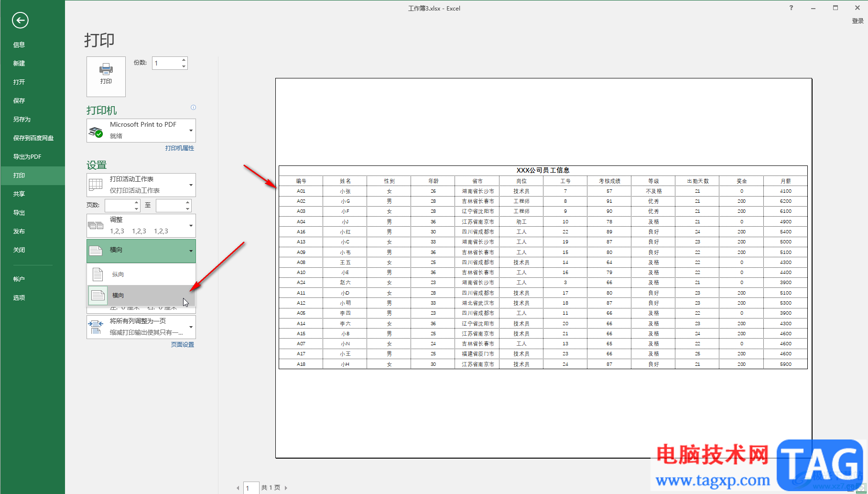Click the help question mark icon
The width and height of the screenshot is (868, 494).
791,8
